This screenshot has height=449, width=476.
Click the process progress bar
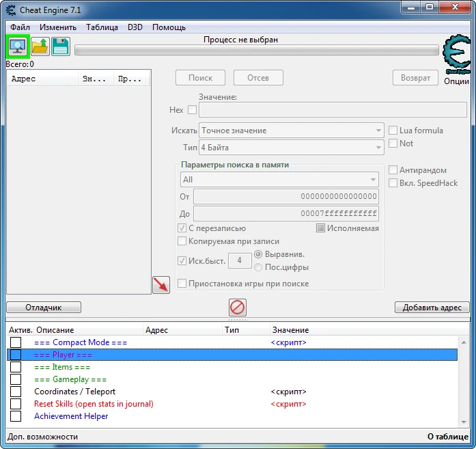click(x=257, y=50)
